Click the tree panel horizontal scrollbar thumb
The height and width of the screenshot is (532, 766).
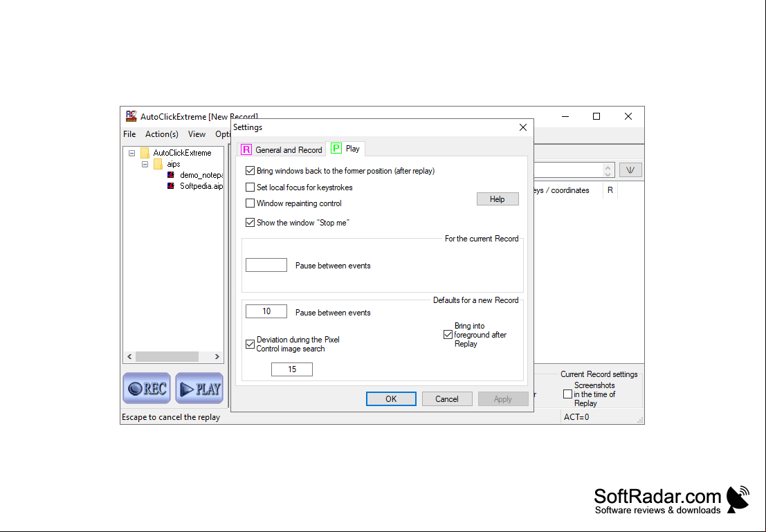click(x=167, y=356)
